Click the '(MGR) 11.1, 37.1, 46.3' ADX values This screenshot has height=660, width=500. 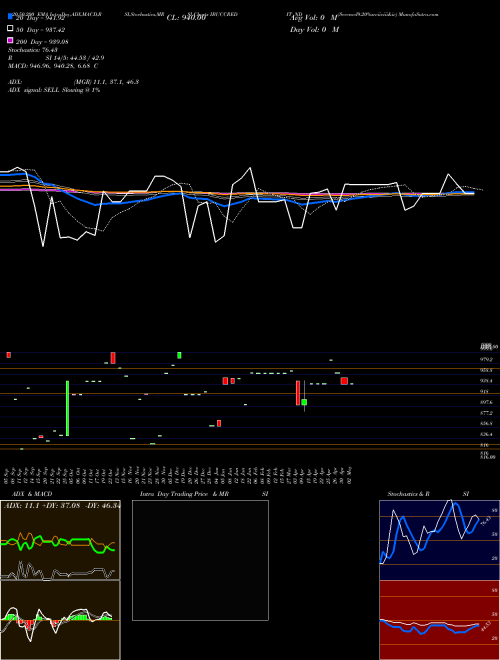click(x=106, y=82)
